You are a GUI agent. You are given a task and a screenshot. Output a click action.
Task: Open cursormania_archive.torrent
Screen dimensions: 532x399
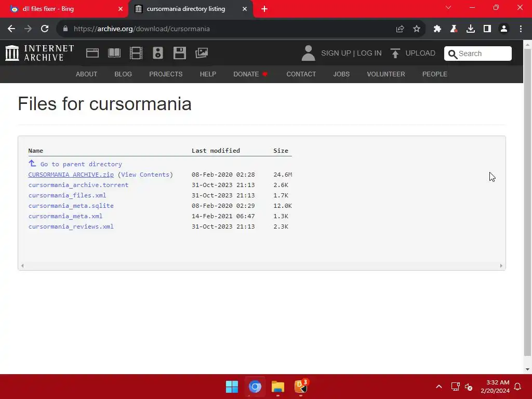pyautogui.click(x=78, y=185)
